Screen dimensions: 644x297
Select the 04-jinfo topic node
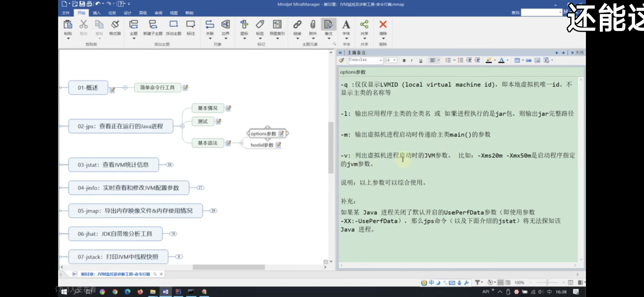(x=128, y=188)
